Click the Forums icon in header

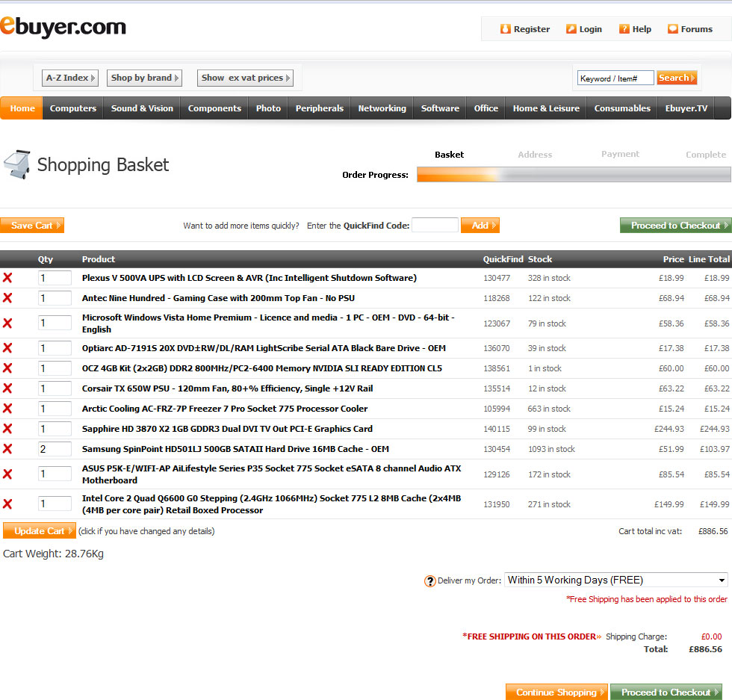click(672, 29)
